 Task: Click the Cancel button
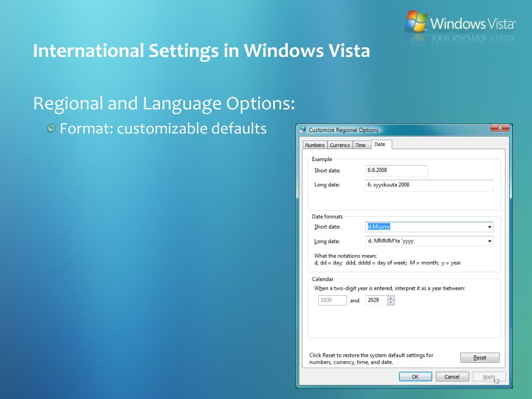click(x=452, y=377)
